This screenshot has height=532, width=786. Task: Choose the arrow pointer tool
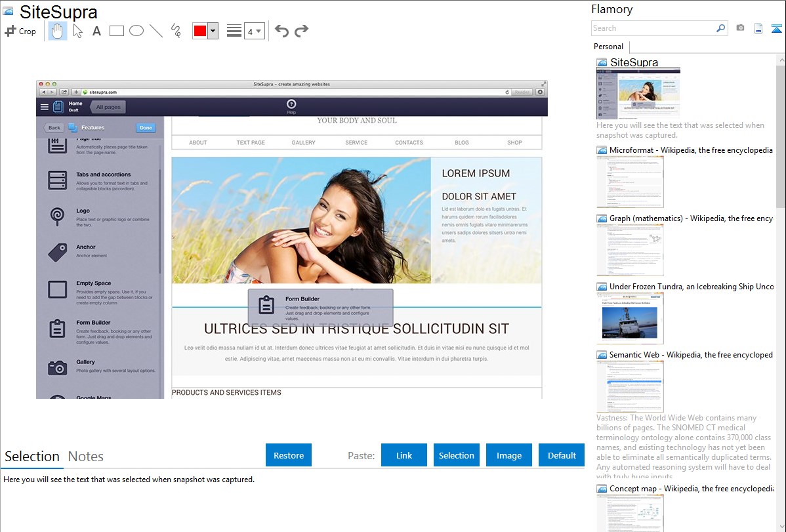pos(77,31)
